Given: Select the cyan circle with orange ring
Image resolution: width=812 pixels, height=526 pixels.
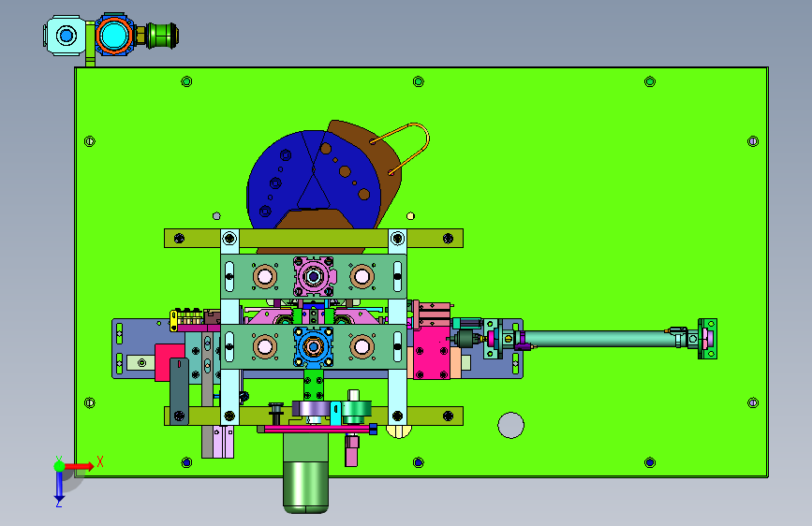Looking at the screenshot, I should point(114,36).
